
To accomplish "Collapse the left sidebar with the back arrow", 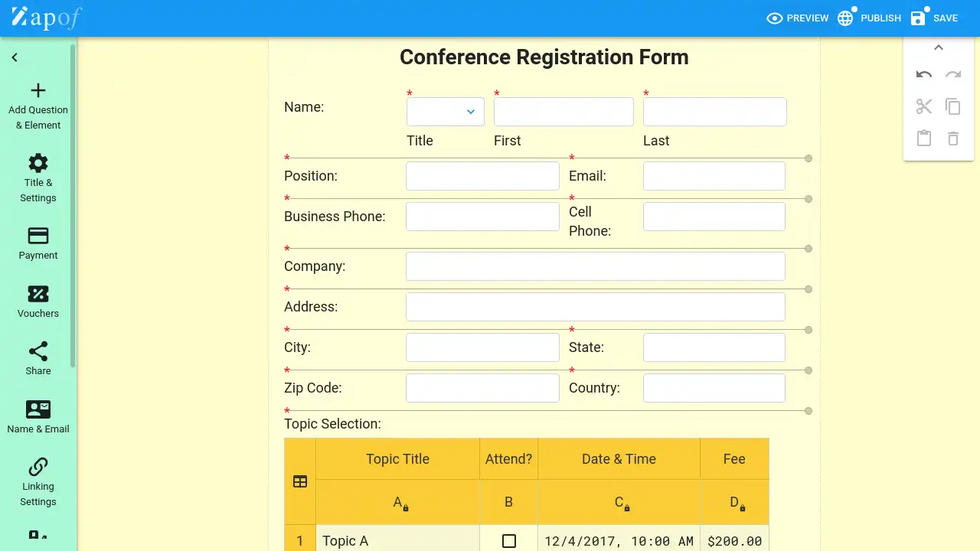I will [14, 57].
